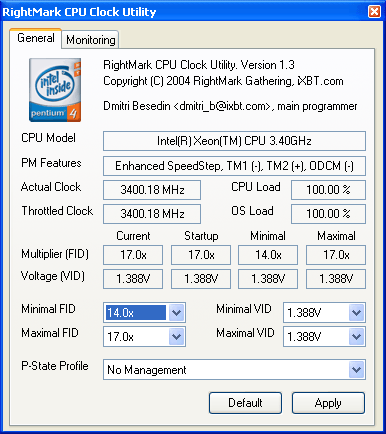Screen dimensions: 386x434
Task: Click the Minimal Multiplier 14.0x cell
Action: (268, 255)
